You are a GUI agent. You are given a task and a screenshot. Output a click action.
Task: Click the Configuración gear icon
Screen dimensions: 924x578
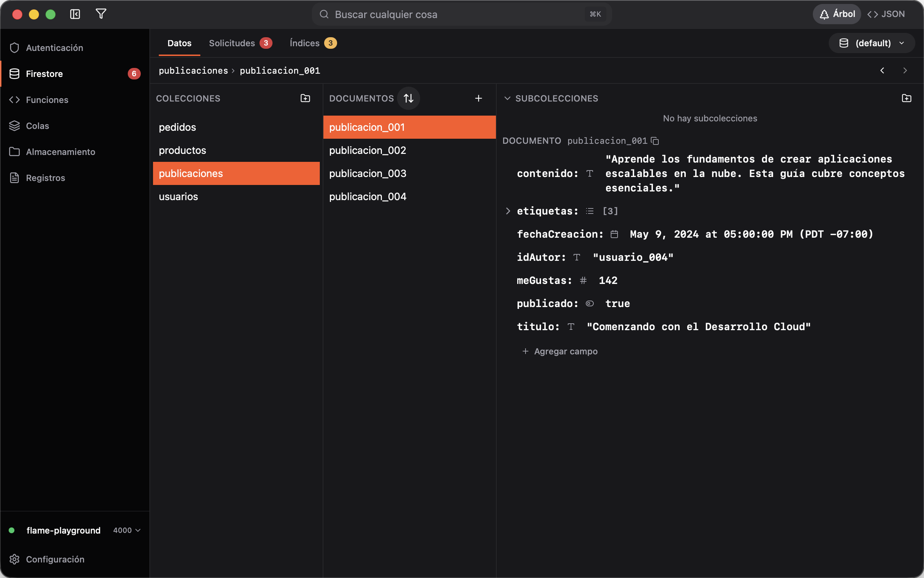click(14, 559)
